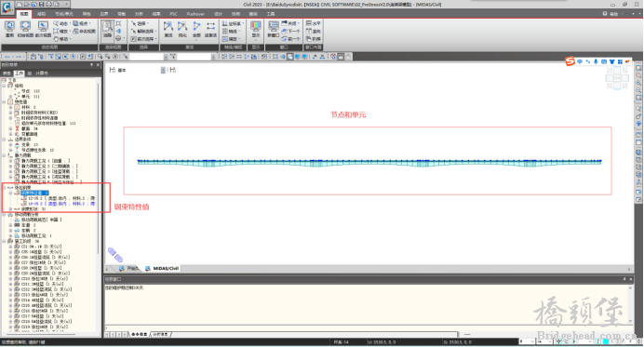Collapse the 施工阶段 tree node
The height and width of the screenshot is (347, 644).
[5, 241]
